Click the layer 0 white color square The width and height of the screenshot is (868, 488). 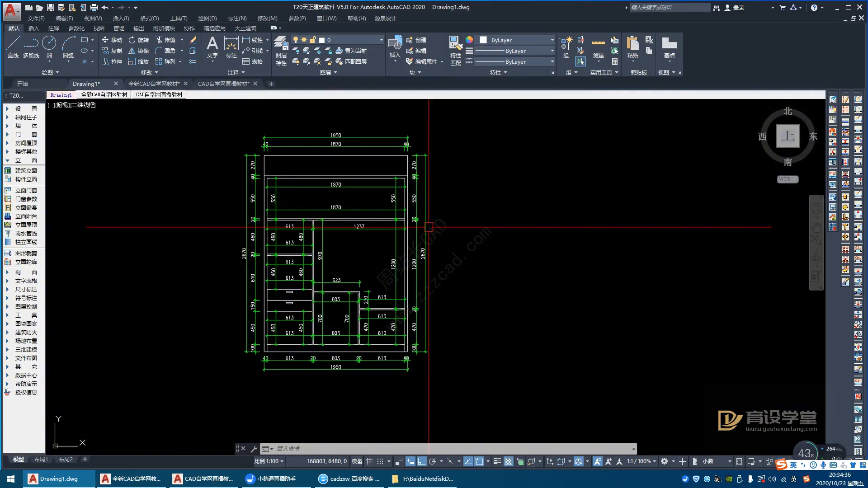coord(322,40)
